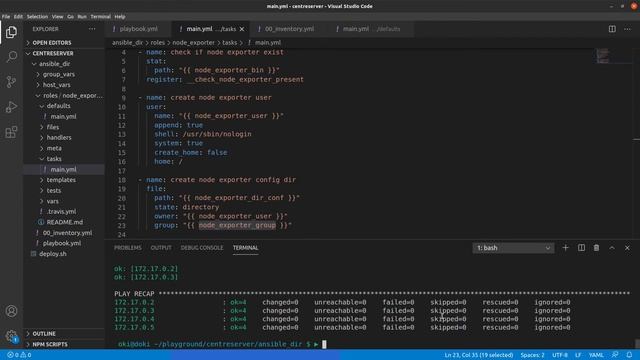Screen dimensions: 640x360
Task: Open README.md in explorer
Action: [x=64, y=222]
